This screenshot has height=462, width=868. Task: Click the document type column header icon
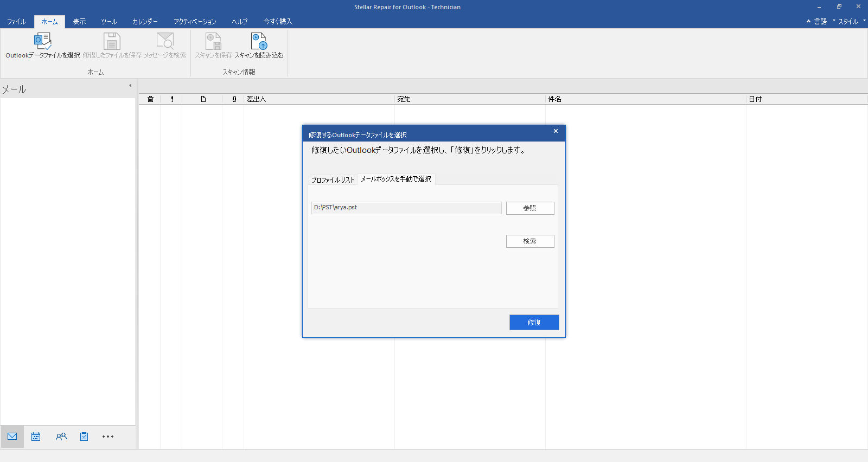(x=203, y=99)
